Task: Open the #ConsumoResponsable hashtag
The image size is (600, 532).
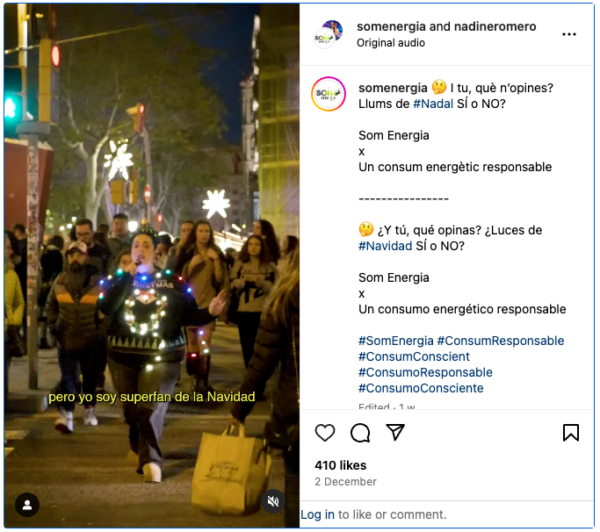Action: [x=425, y=372]
